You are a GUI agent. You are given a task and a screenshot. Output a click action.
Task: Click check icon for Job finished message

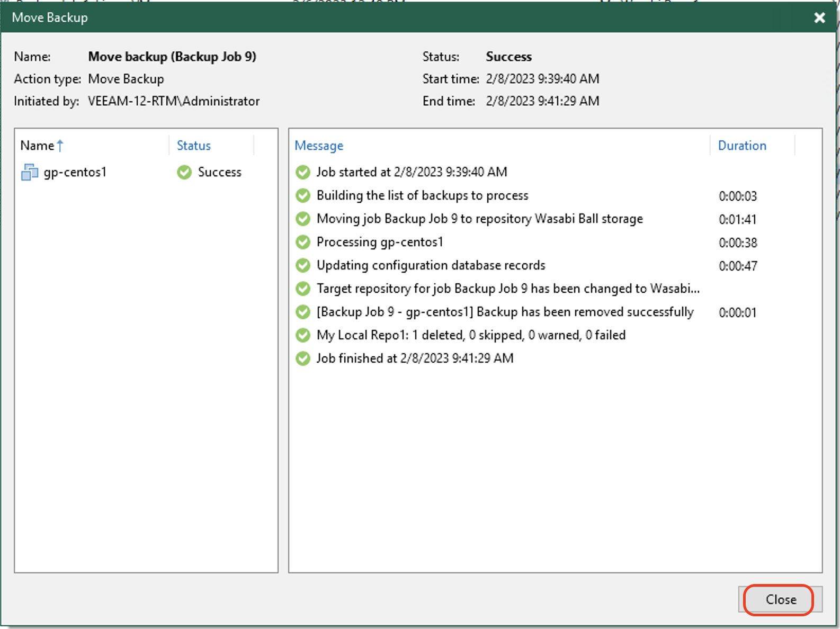[303, 358]
